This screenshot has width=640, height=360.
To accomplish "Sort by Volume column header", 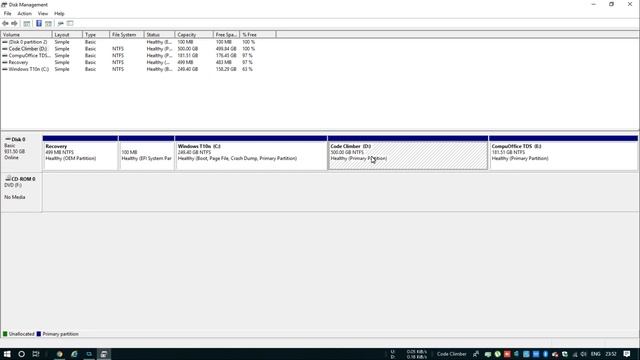I will (x=27, y=35).
